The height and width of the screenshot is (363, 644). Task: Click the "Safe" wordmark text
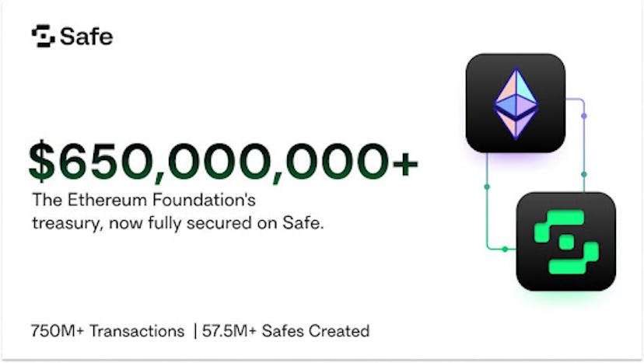86,36
